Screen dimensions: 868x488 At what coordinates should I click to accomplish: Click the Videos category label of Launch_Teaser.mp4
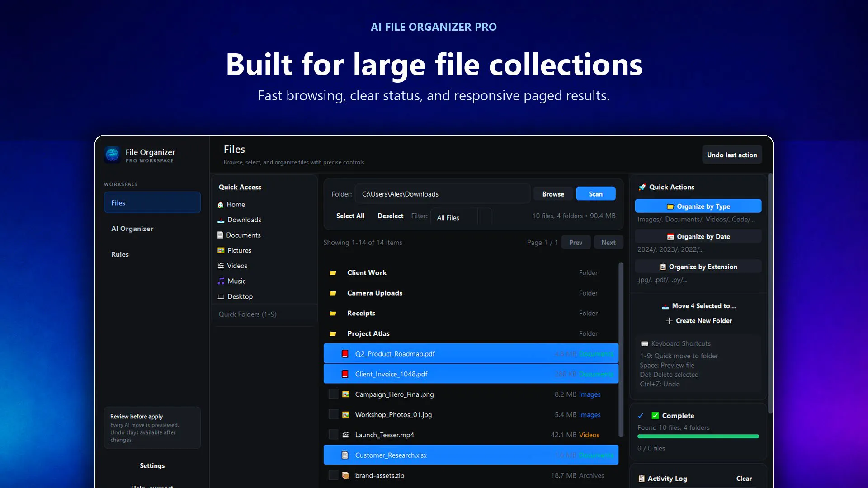tap(589, 435)
